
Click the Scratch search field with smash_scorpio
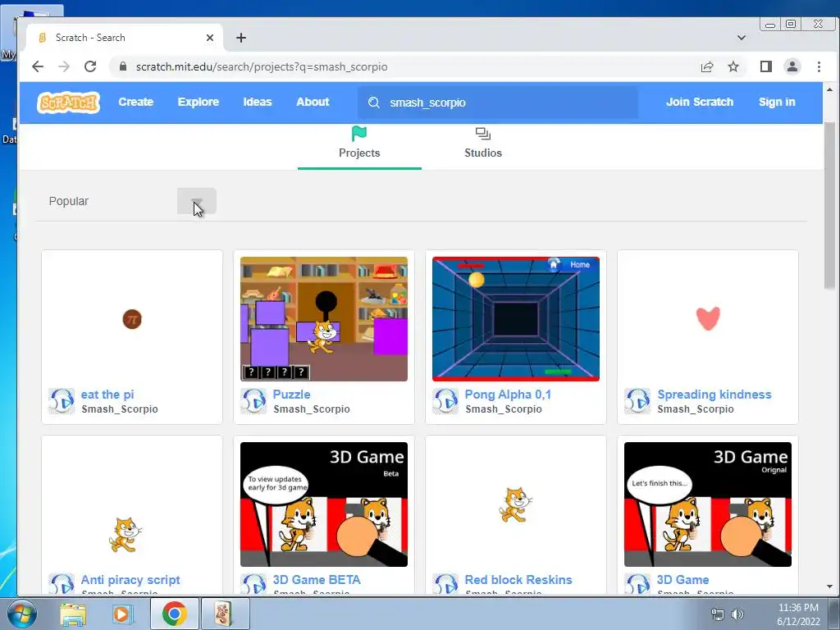pyautogui.click(x=498, y=103)
